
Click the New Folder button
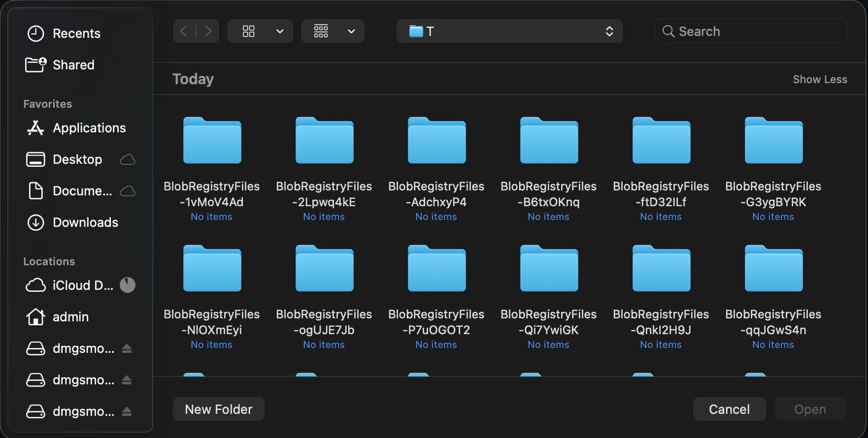[219, 409]
